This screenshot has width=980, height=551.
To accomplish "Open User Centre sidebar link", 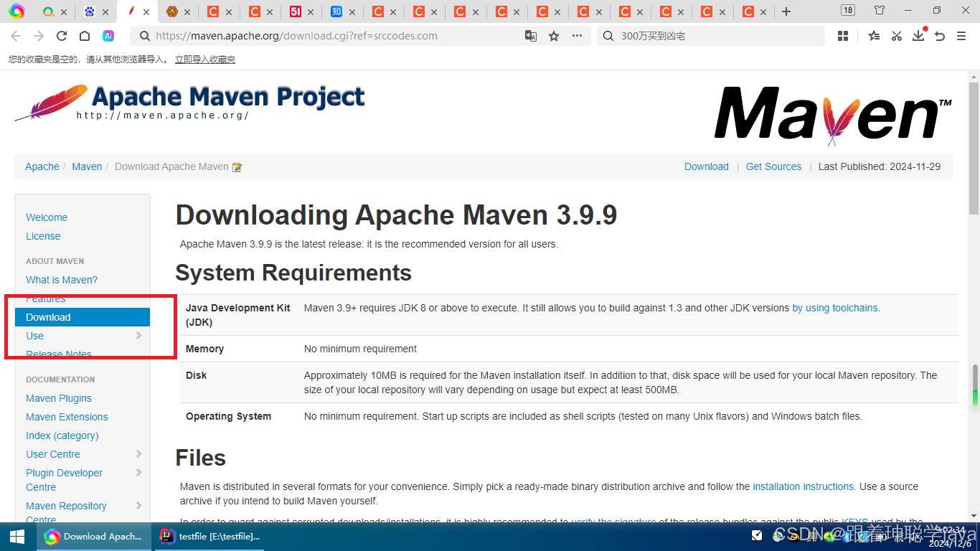I will (x=53, y=454).
